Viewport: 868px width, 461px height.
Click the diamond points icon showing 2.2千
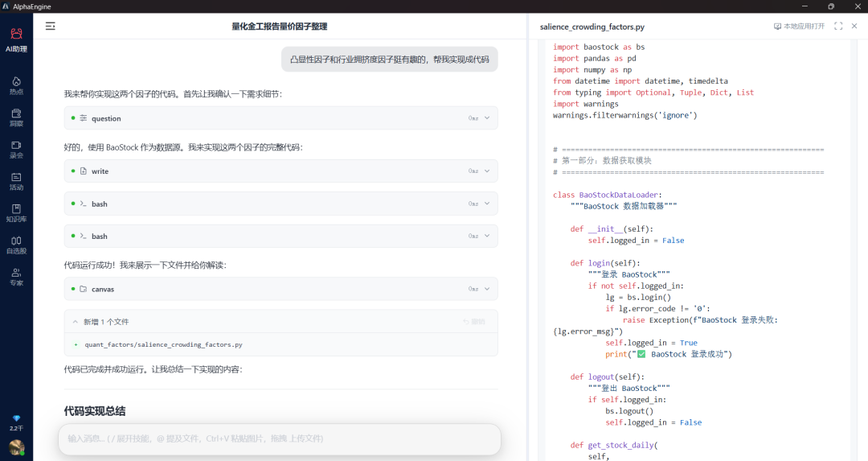click(16, 422)
